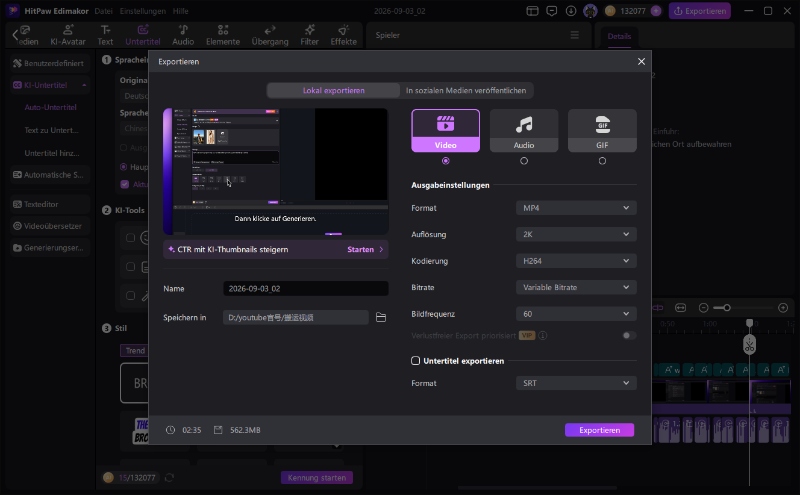Select the Audio radio button

pos(524,161)
